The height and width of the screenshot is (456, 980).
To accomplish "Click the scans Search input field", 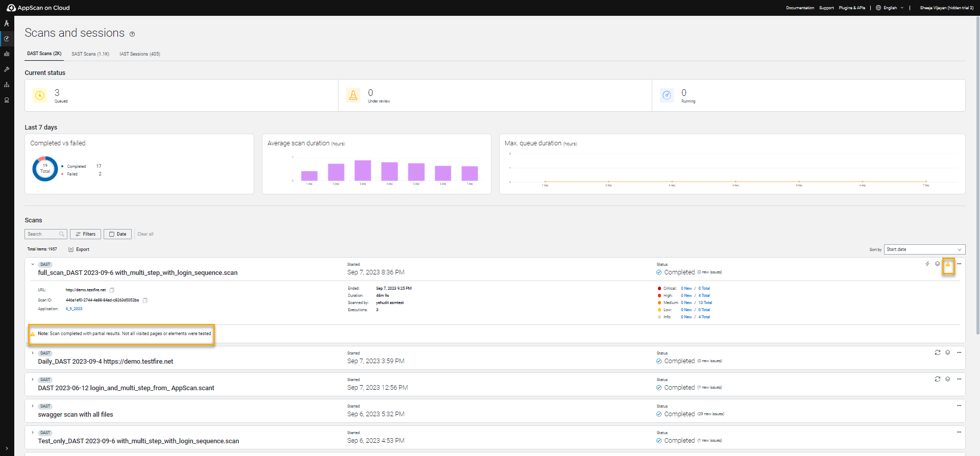I will point(43,234).
